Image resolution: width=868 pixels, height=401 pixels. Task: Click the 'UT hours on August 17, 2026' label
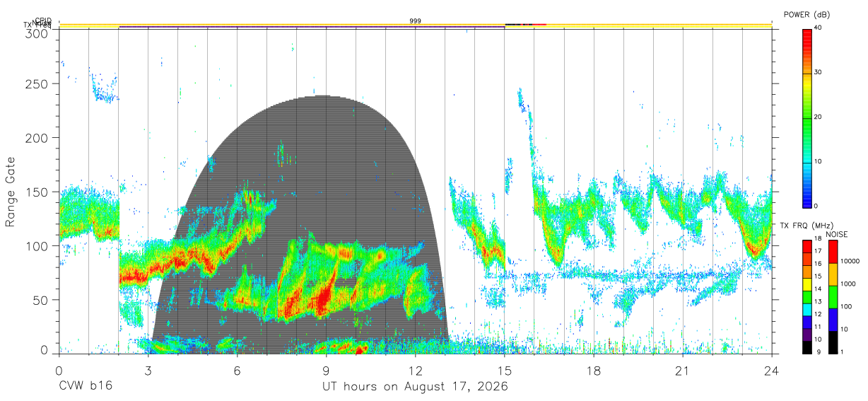pos(415,386)
